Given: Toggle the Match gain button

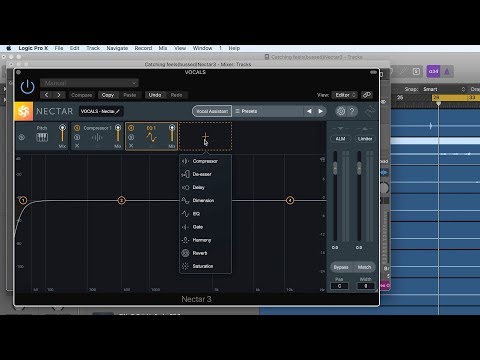Looking at the screenshot, I should [x=364, y=267].
